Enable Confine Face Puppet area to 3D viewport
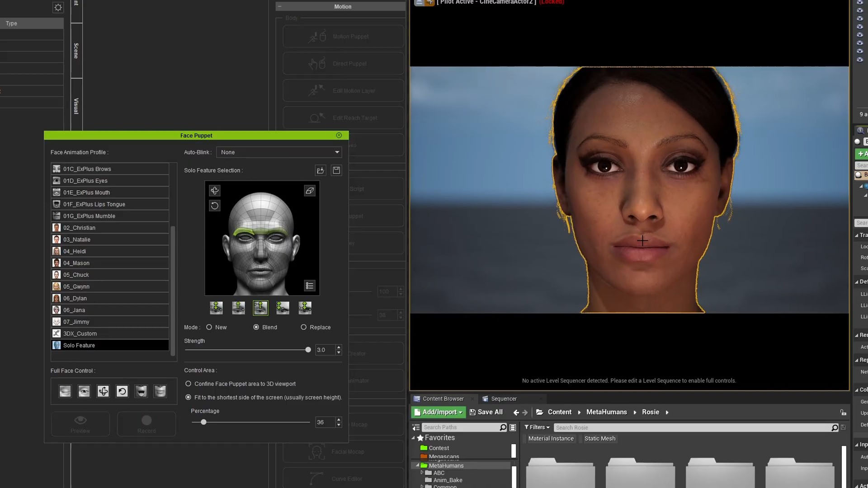 [188, 384]
